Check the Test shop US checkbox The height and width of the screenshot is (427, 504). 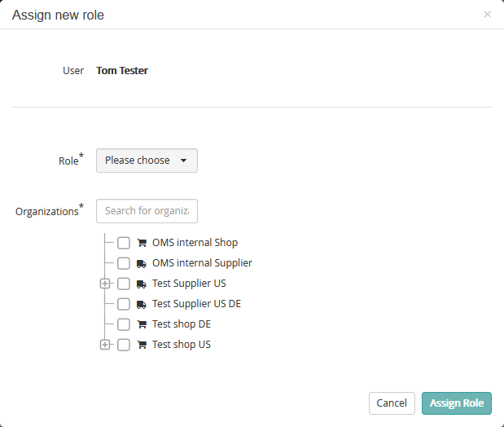124,345
